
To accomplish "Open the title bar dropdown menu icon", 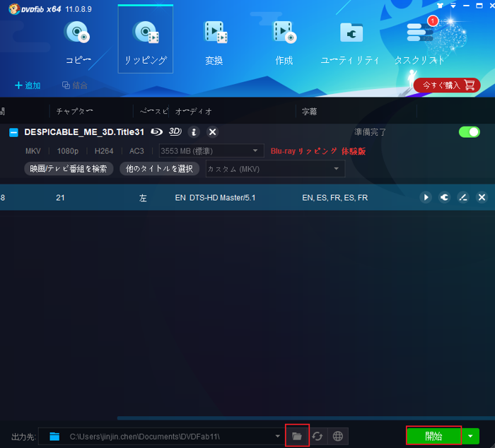I will point(453,6).
